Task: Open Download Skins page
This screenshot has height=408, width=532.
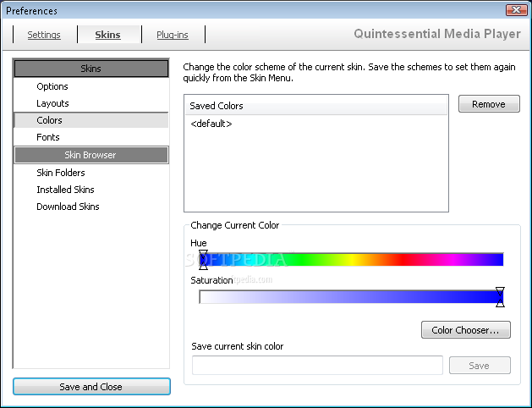Action: (68, 207)
